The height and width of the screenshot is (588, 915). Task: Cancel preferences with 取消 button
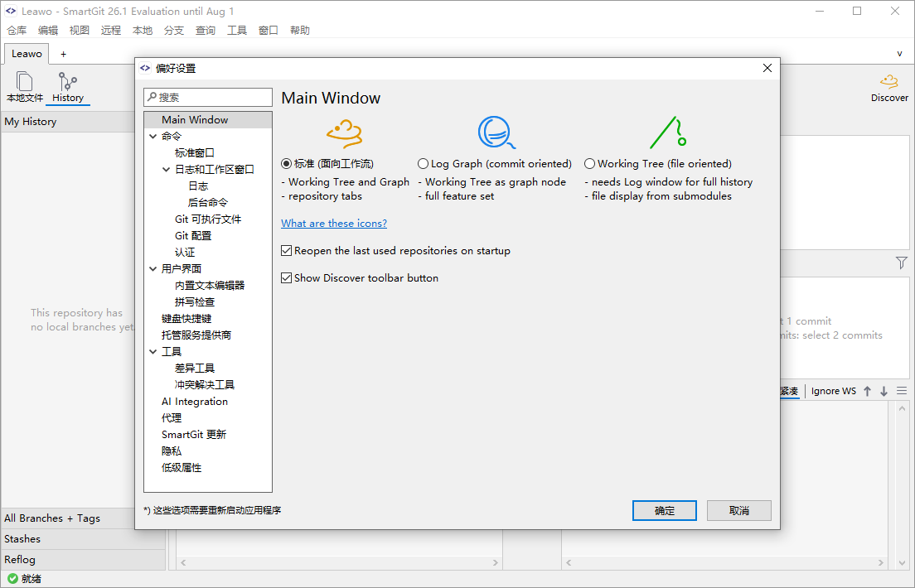[x=739, y=510]
